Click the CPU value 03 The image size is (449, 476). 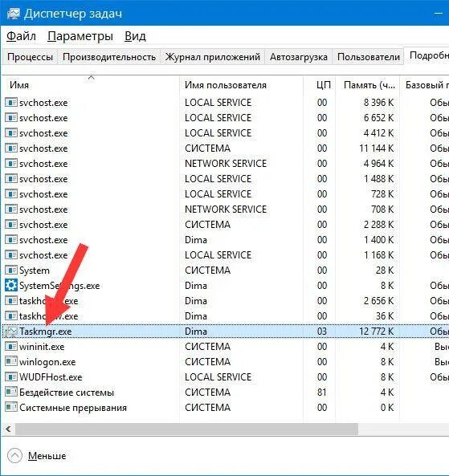[x=322, y=332]
